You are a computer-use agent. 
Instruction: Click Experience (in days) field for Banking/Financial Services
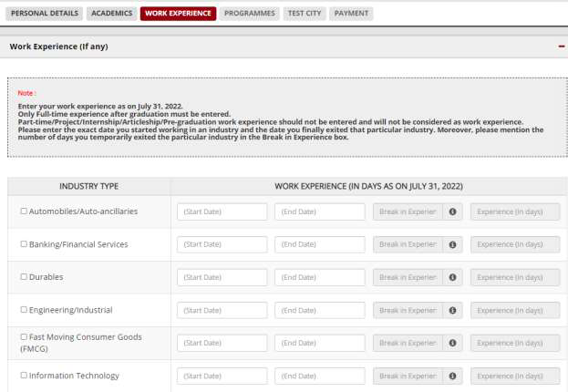(x=515, y=244)
